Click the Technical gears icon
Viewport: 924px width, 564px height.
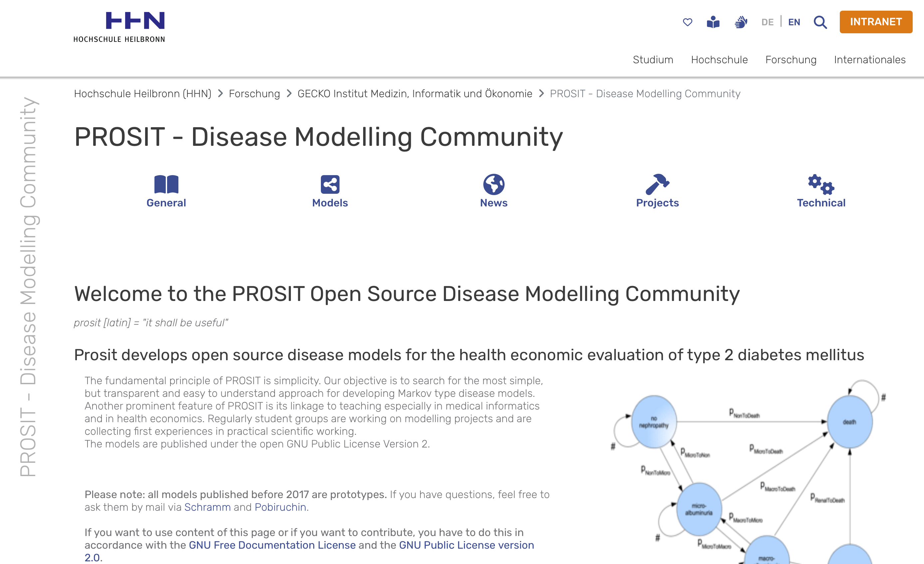coord(821,184)
